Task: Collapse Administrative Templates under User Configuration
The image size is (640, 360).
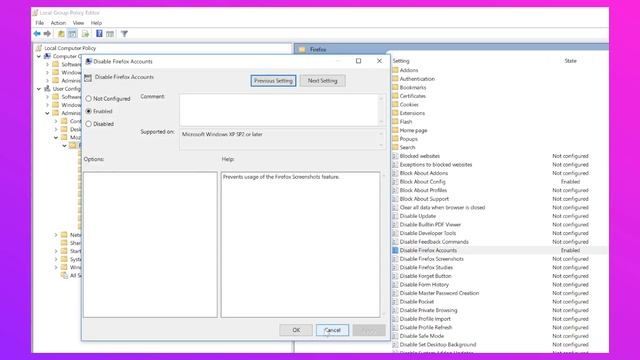Action: 47,113
